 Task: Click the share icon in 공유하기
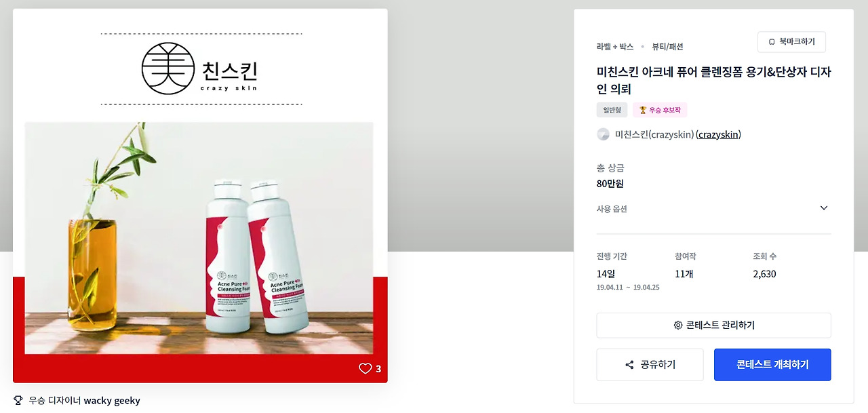tap(630, 365)
